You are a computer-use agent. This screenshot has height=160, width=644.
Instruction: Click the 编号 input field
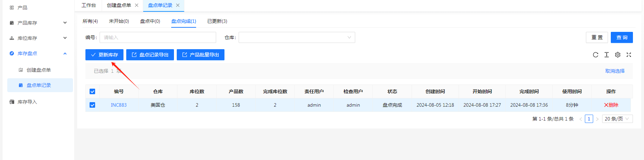click(x=157, y=37)
